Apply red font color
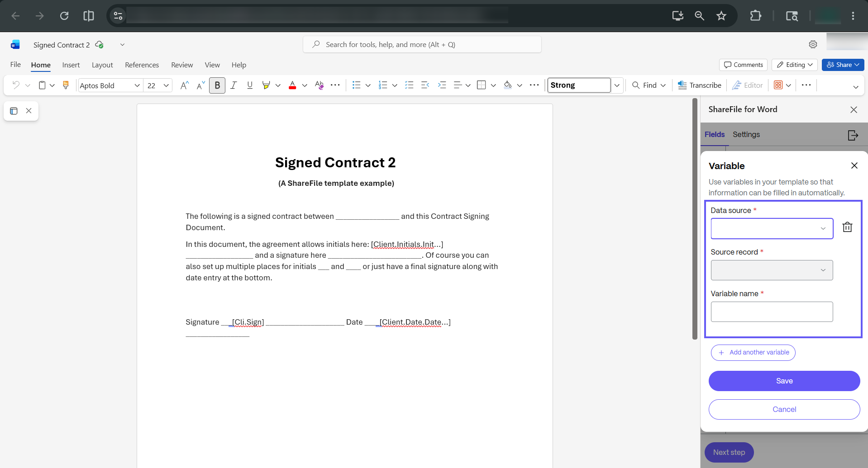This screenshot has width=868, height=468. [x=292, y=85]
